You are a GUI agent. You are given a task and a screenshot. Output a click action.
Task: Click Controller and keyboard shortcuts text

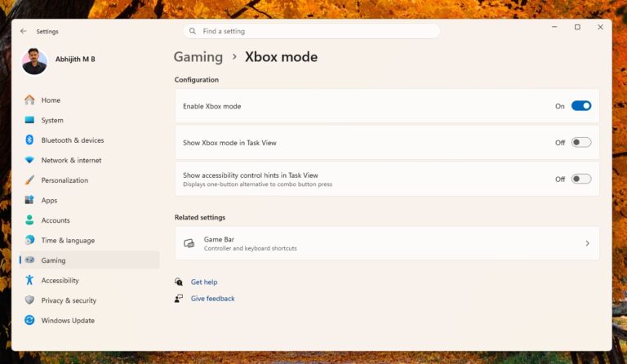click(251, 248)
